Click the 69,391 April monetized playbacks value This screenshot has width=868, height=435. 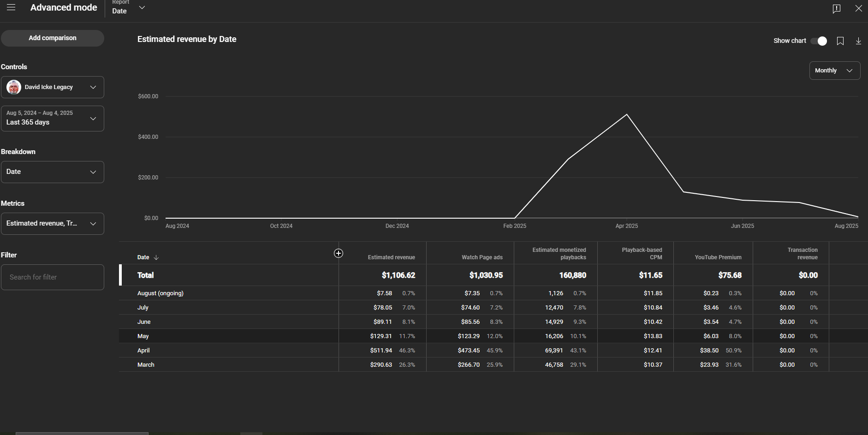coord(554,351)
